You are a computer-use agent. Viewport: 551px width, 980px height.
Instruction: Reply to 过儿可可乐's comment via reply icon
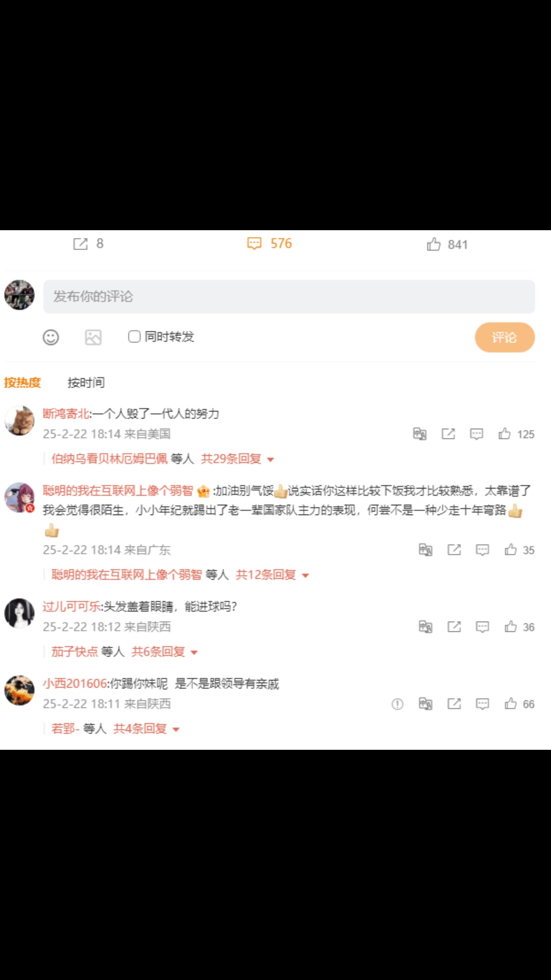tap(482, 627)
